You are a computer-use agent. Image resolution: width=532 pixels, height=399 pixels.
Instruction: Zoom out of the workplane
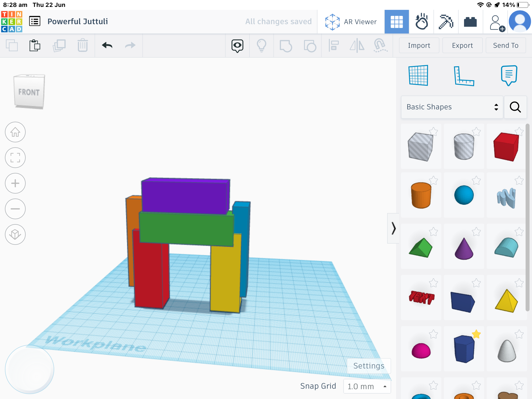coord(15,209)
